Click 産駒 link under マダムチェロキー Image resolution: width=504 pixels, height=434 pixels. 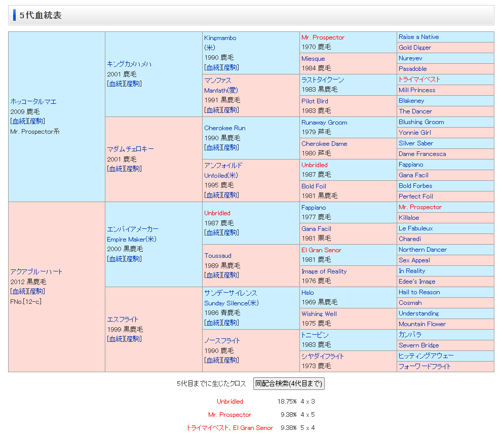(133, 169)
